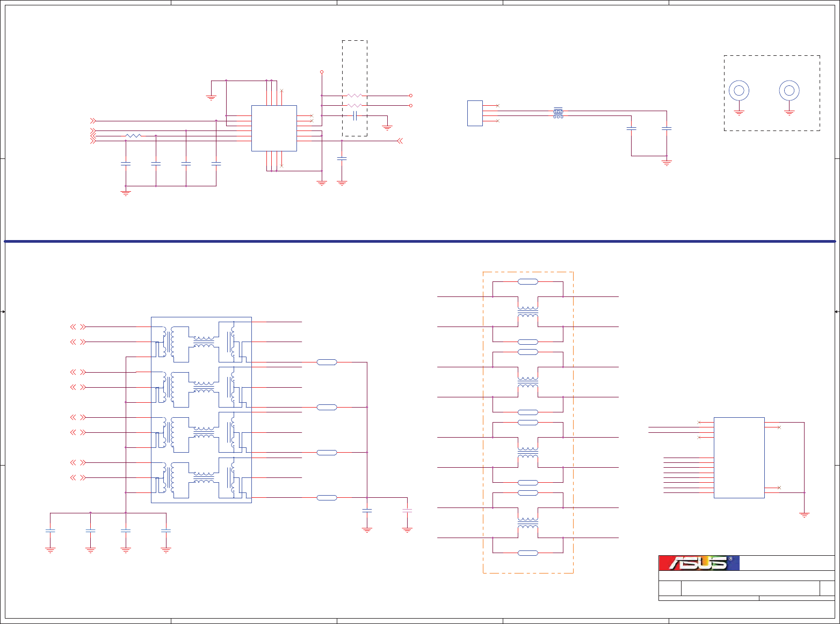This screenshot has width=840, height=624.
Task: Select the right mounting hole circle symbol
Action: point(789,90)
